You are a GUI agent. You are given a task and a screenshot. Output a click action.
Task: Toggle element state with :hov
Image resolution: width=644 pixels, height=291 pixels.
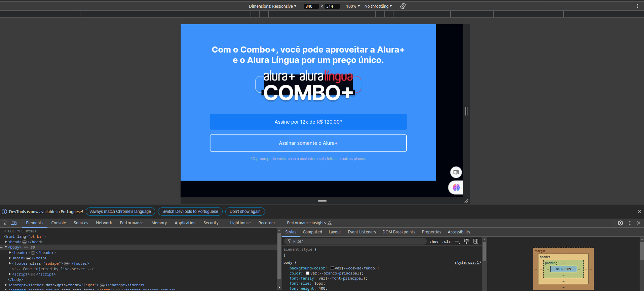click(x=434, y=241)
